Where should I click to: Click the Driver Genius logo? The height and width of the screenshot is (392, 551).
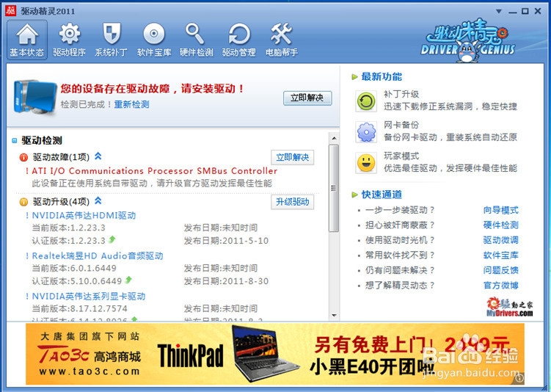[x=467, y=40]
